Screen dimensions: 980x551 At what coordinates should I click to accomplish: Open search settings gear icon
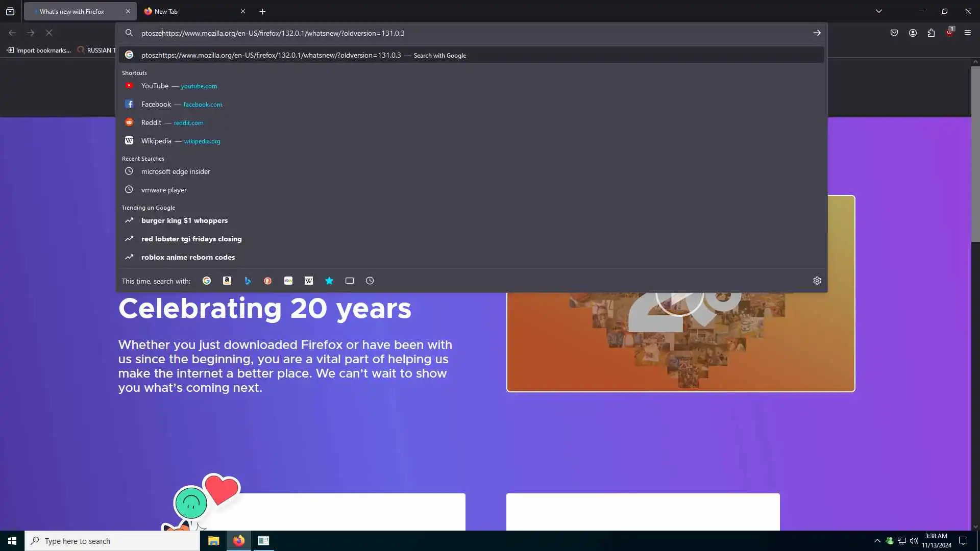click(x=817, y=281)
